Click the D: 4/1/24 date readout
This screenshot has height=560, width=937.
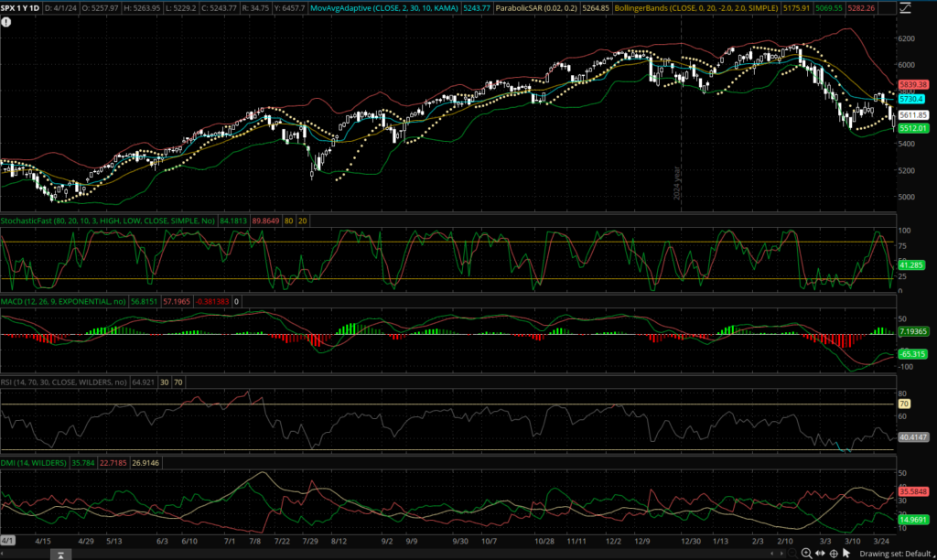pyautogui.click(x=60, y=7)
